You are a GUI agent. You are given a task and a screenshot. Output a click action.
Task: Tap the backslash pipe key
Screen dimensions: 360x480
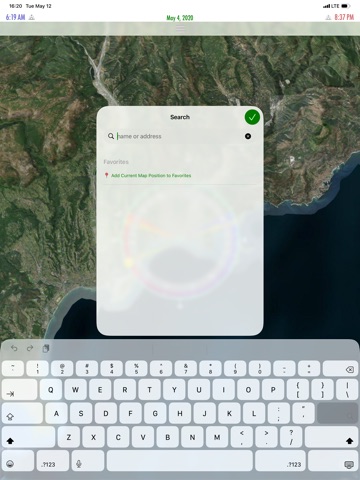click(347, 389)
